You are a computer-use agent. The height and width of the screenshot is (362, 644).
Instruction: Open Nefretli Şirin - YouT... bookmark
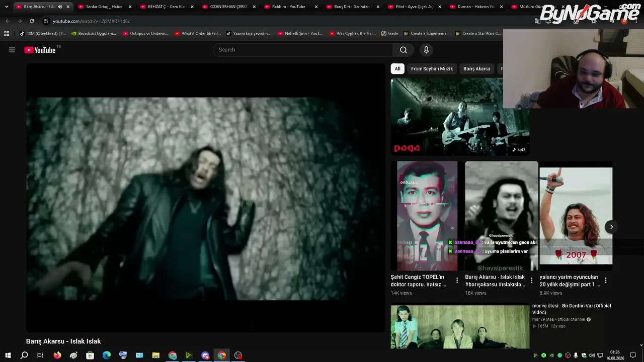(300, 34)
